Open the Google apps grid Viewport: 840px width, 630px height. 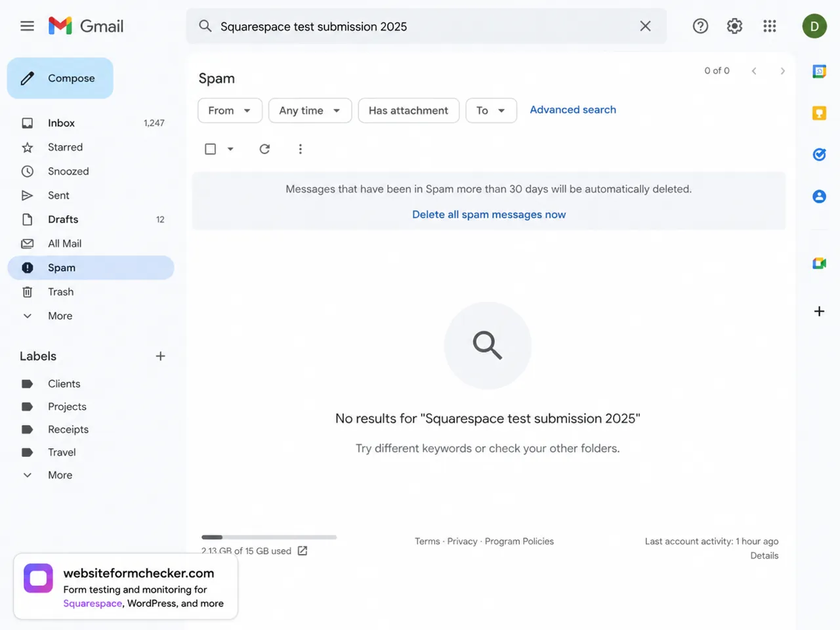pyautogui.click(x=770, y=26)
